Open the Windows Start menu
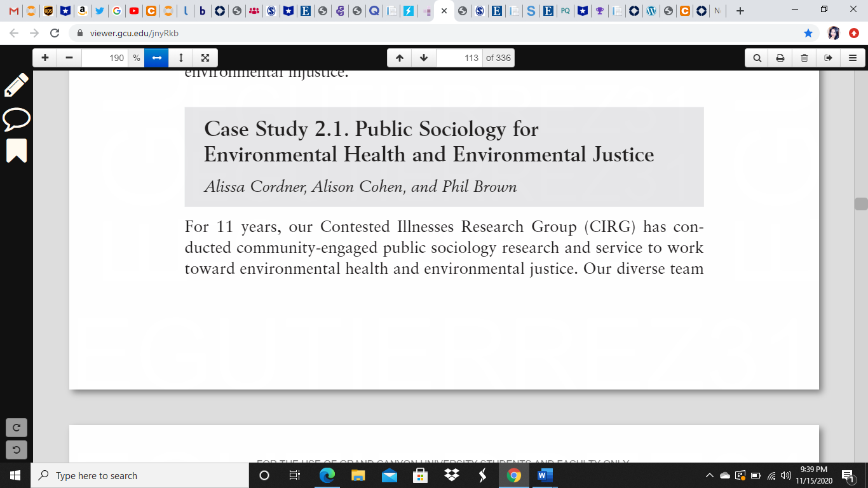The height and width of the screenshot is (488, 868). coord(15,475)
